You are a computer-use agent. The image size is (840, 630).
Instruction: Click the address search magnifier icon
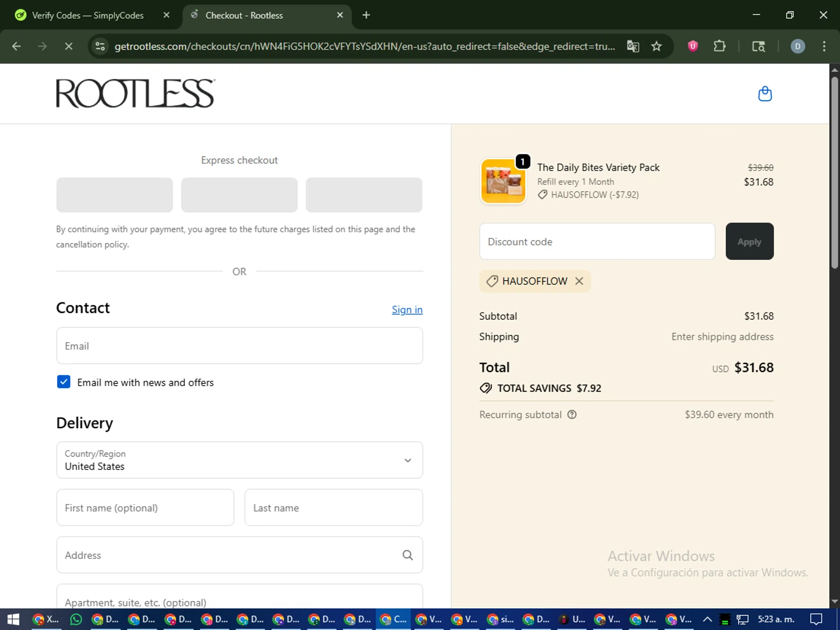(x=408, y=555)
